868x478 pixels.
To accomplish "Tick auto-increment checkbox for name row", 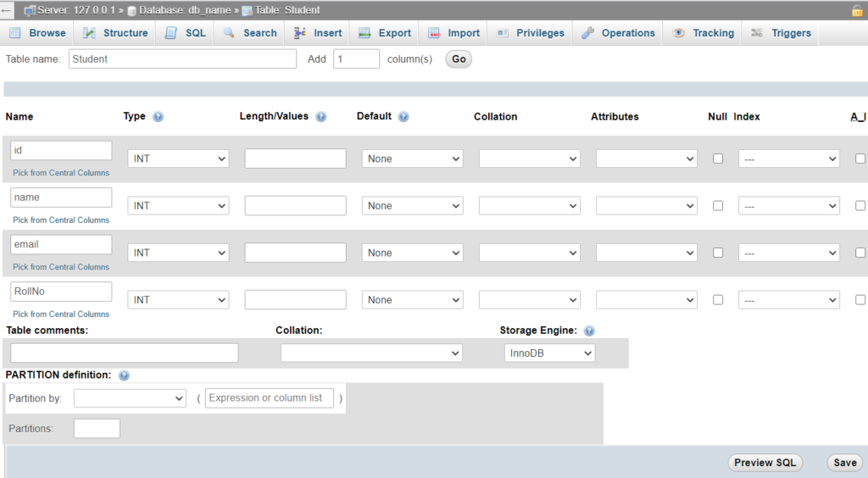I will click(x=860, y=206).
